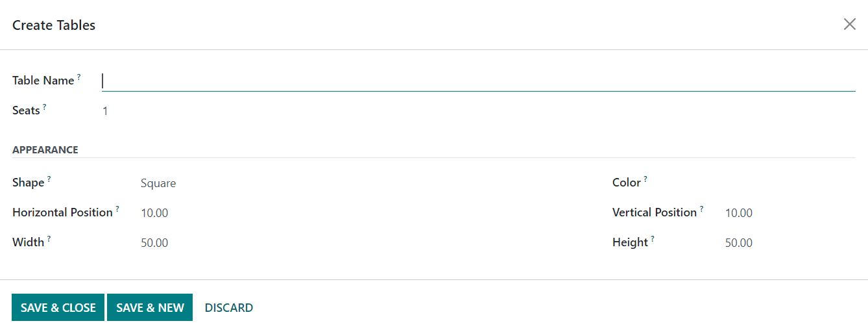The image size is (868, 332).
Task: Select the Vertical Position value field
Action: [x=790, y=213]
